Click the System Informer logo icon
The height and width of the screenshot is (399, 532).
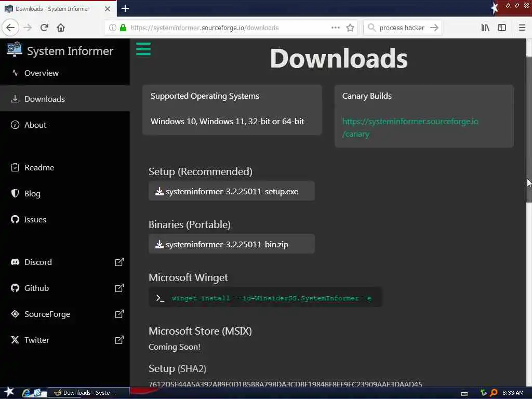click(14, 49)
